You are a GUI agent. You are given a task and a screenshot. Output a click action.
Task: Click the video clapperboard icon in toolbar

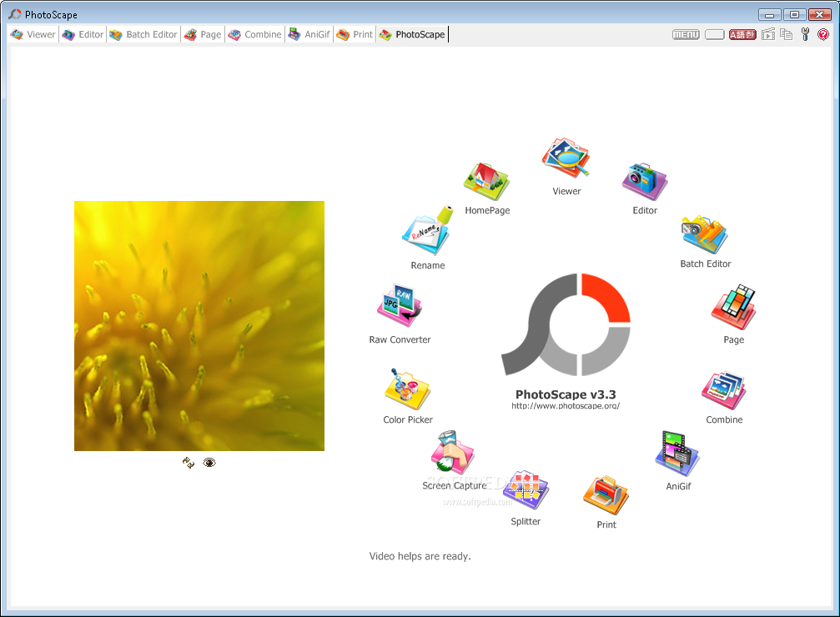click(768, 34)
